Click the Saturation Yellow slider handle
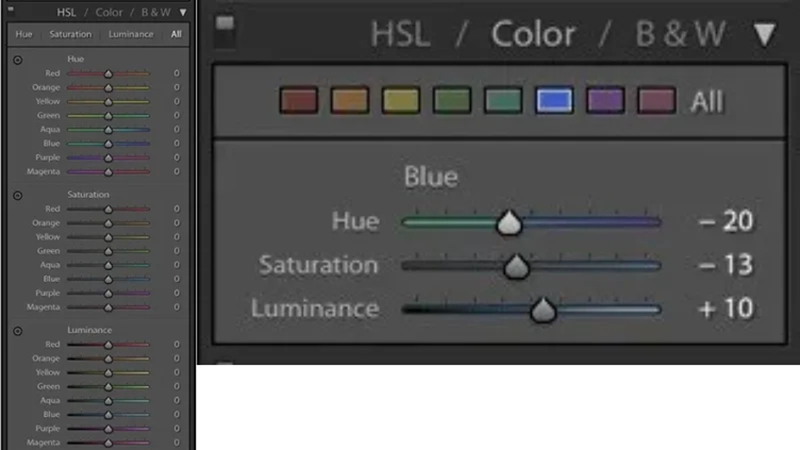This screenshot has width=800, height=450. 108,238
